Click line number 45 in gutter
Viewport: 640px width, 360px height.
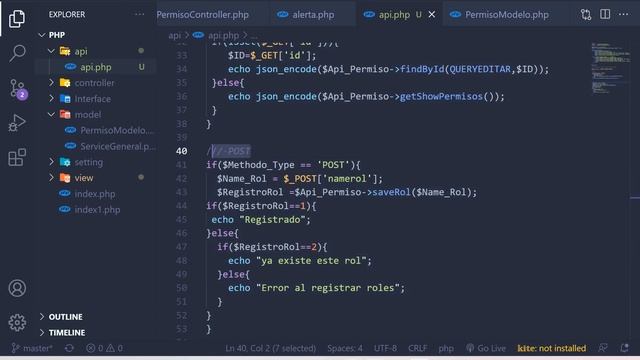click(x=182, y=220)
